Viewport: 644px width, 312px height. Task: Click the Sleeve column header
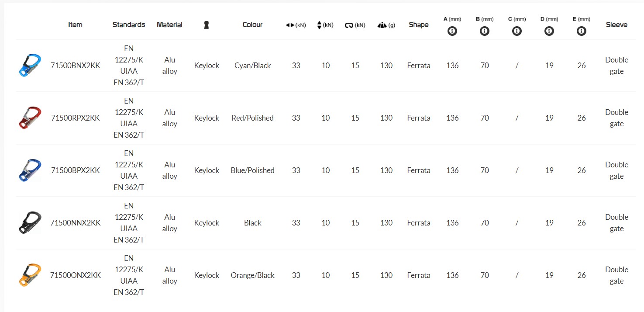click(x=616, y=25)
